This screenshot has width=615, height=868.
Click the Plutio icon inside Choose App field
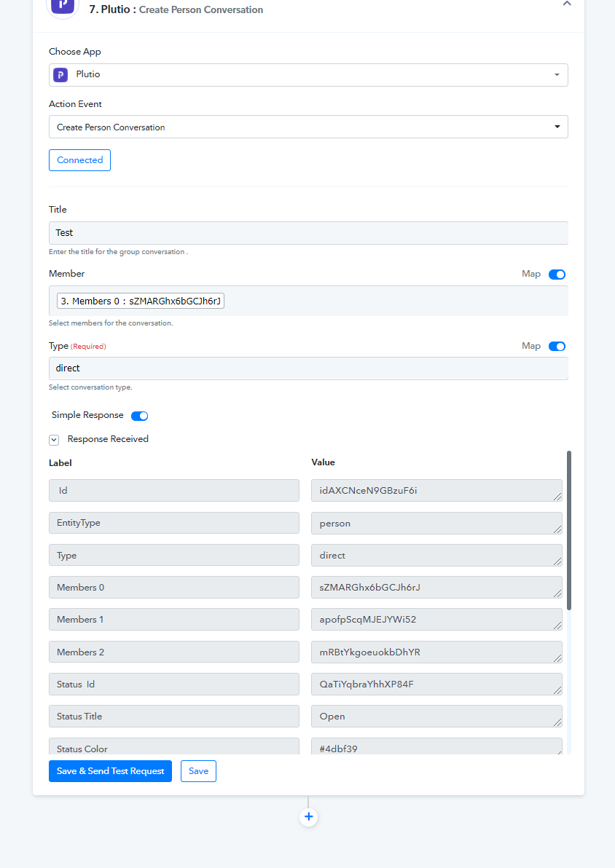60,75
